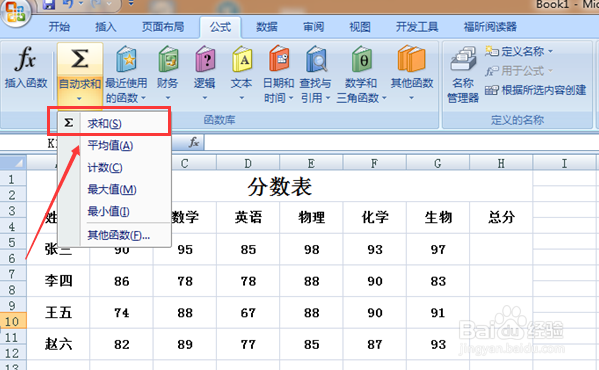
Task: Click the cell with 67 in 王五's row
Action: (x=248, y=313)
